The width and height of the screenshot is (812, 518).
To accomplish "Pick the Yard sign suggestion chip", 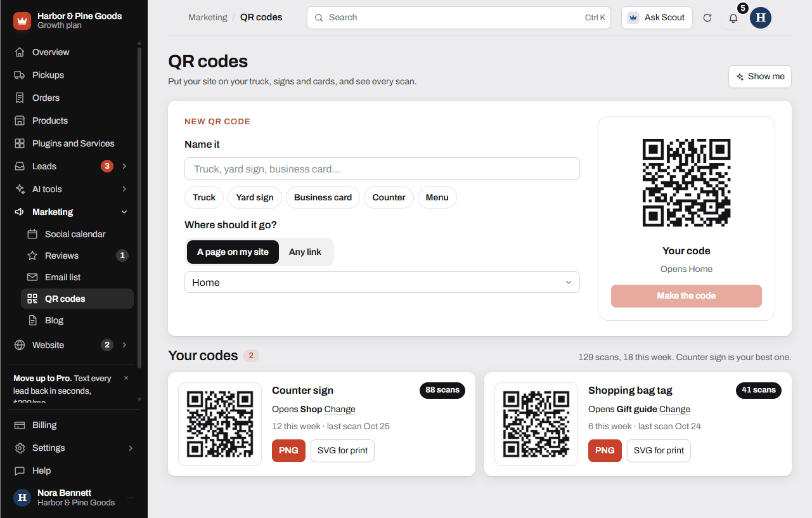I will click(x=255, y=197).
